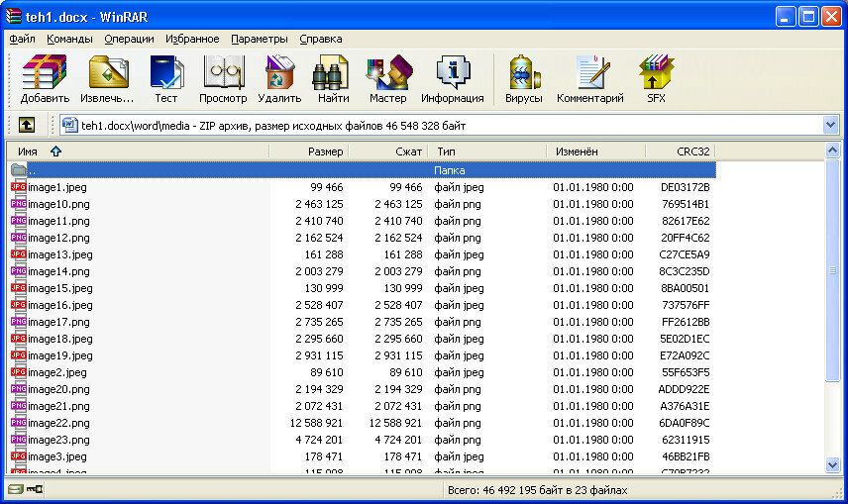
Task: Select file image20.png
Action: (59, 389)
